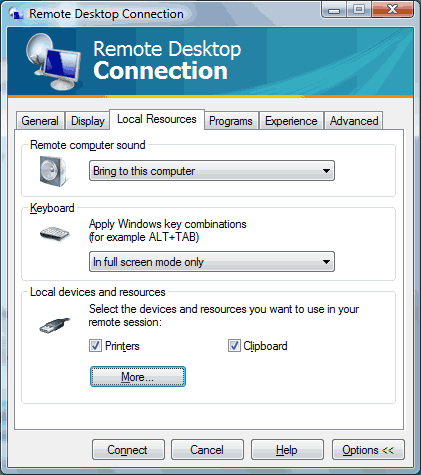The width and height of the screenshot is (421, 475).
Task: Switch to the General tab
Action: pos(40,121)
